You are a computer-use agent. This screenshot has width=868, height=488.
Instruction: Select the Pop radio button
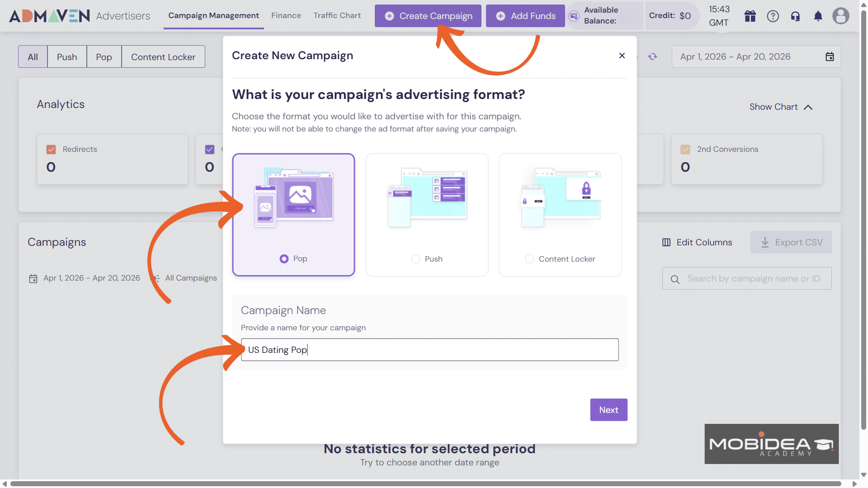284,259
